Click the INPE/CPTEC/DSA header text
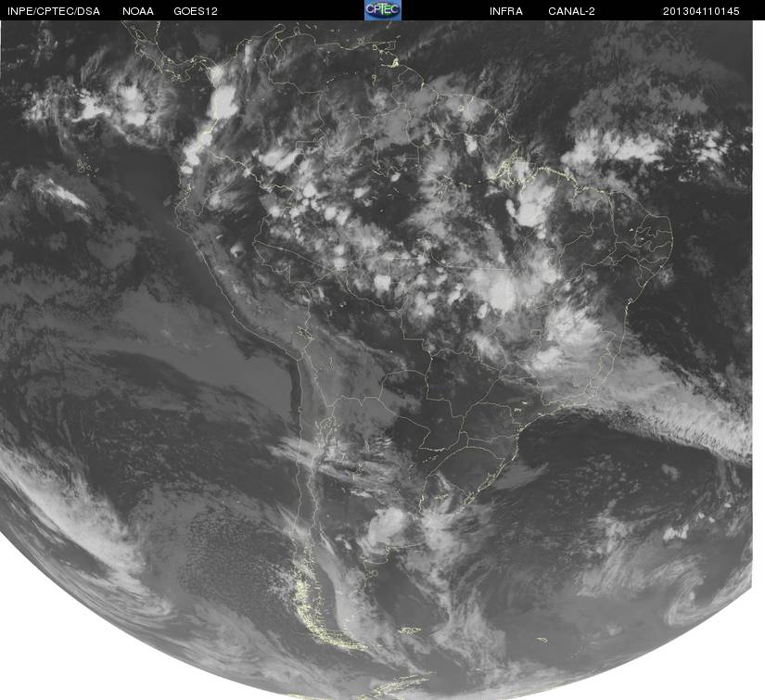 (54, 11)
